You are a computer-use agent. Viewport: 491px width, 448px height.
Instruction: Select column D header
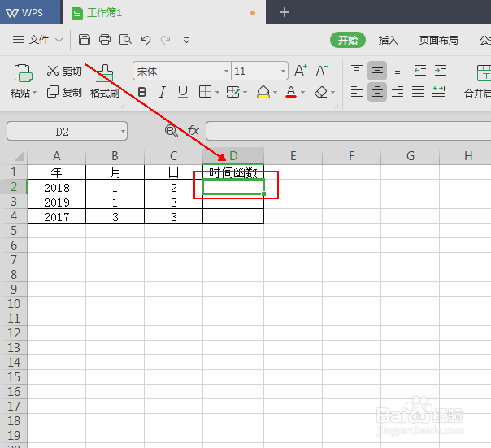point(233,156)
